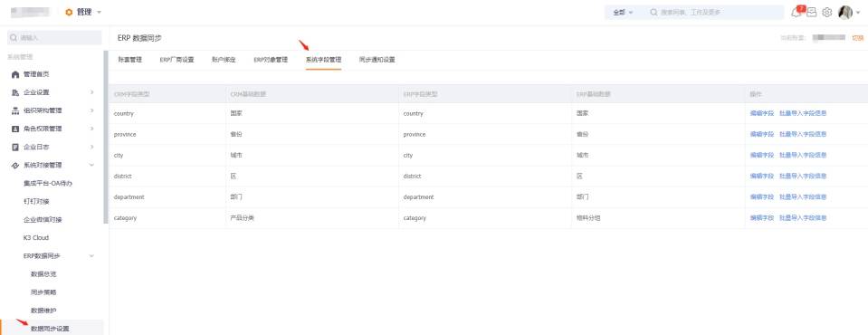This screenshot has width=868, height=335.
Task: Click the link icon beside 系统对接管理
Action: click(15, 165)
